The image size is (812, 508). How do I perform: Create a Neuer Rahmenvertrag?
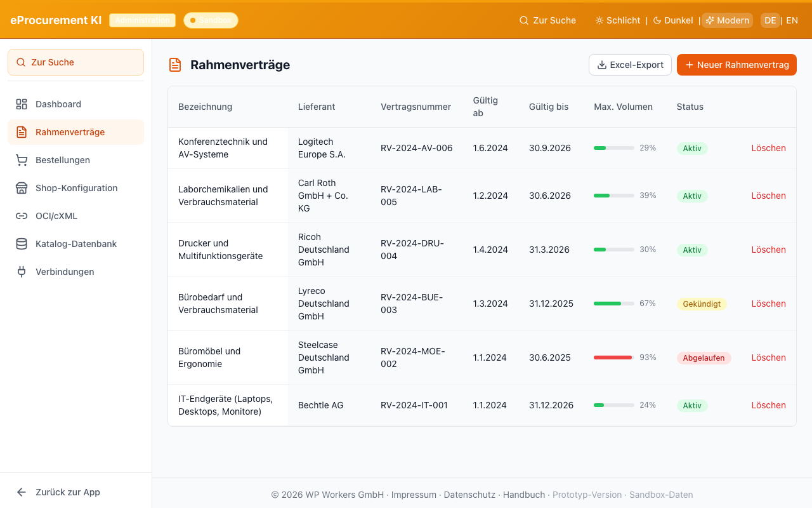pos(736,65)
